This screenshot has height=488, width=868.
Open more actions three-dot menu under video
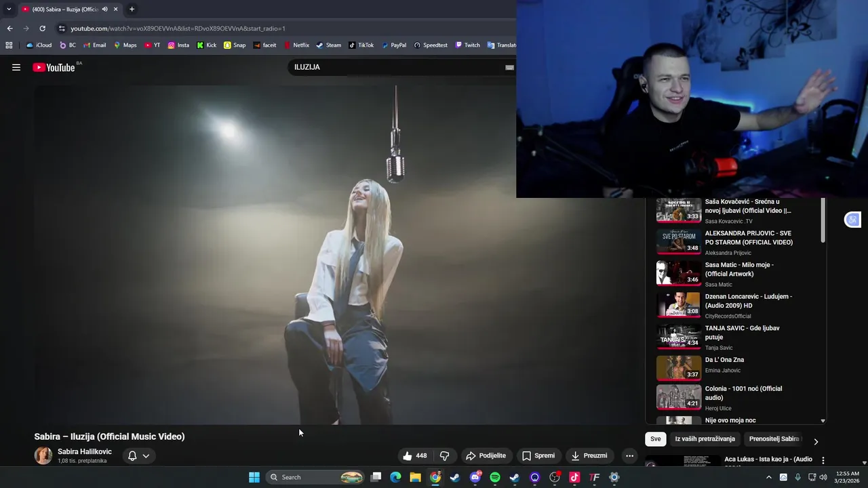click(x=629, y=455)
